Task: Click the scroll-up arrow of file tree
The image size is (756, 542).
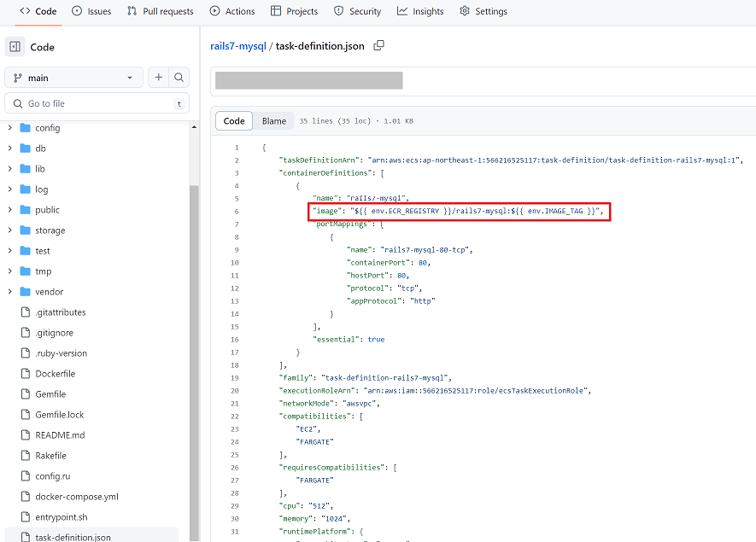Action: 194,127
